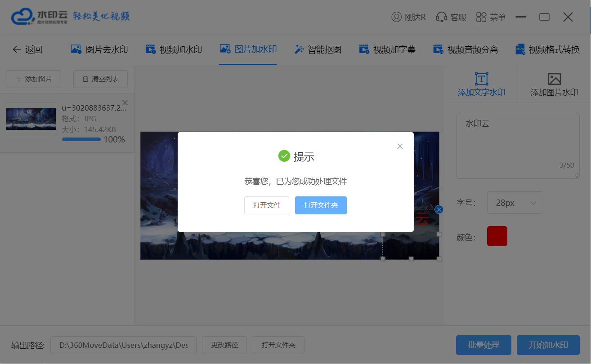Open the 视频加字幕 tab
Screen dimensions: 591x364
[x=387, y=49]
